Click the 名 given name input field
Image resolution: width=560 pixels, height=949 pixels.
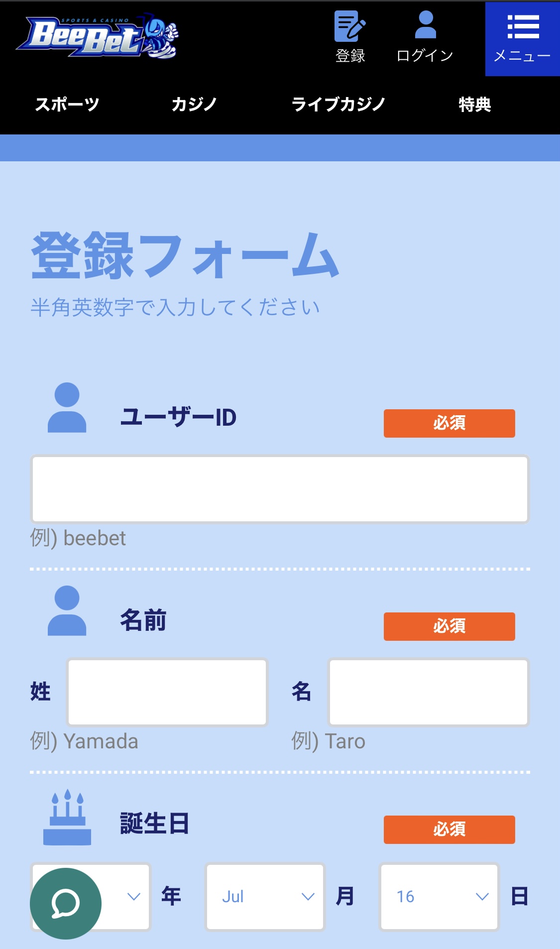tap(428, 692)
